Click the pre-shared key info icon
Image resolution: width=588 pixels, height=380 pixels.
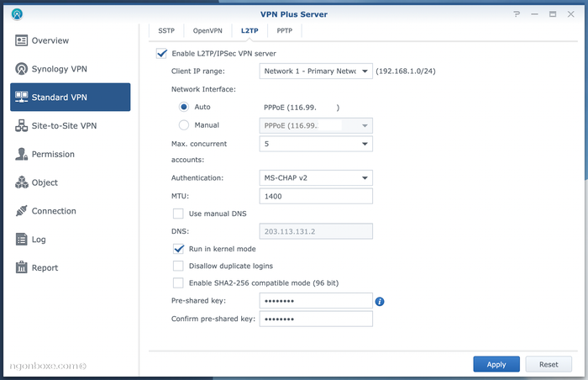point(380,302)
